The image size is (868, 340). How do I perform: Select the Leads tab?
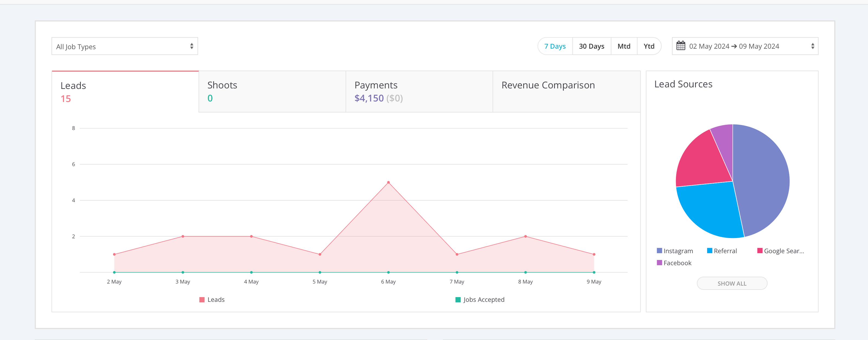point(125,92)
